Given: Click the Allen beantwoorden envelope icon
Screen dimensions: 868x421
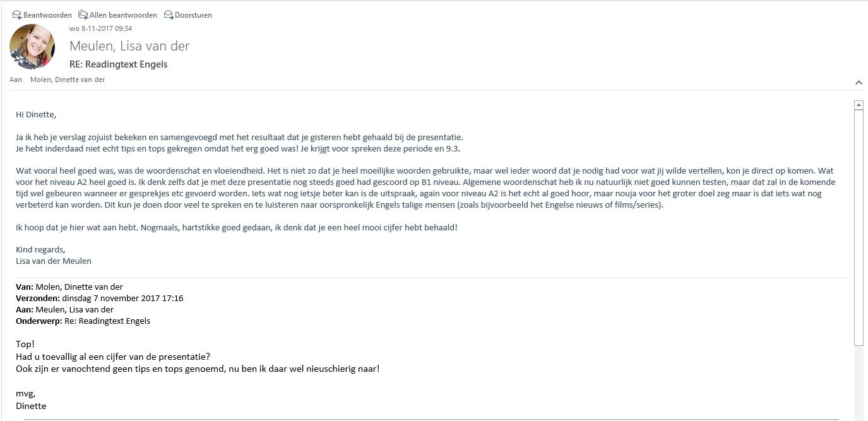Looking at the screenshot, I should point(83,15).
